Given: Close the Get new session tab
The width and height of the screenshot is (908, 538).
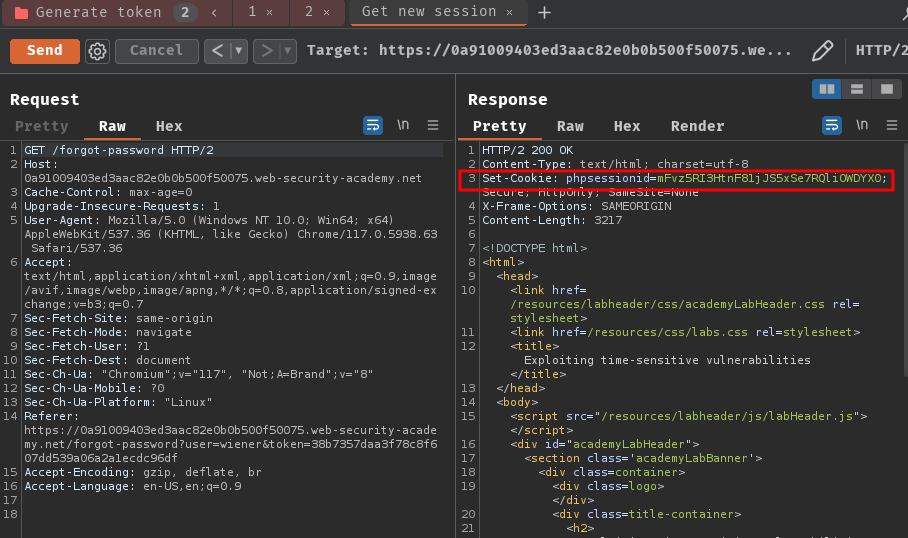Looking at the screenshot, I should click(510, 13).
